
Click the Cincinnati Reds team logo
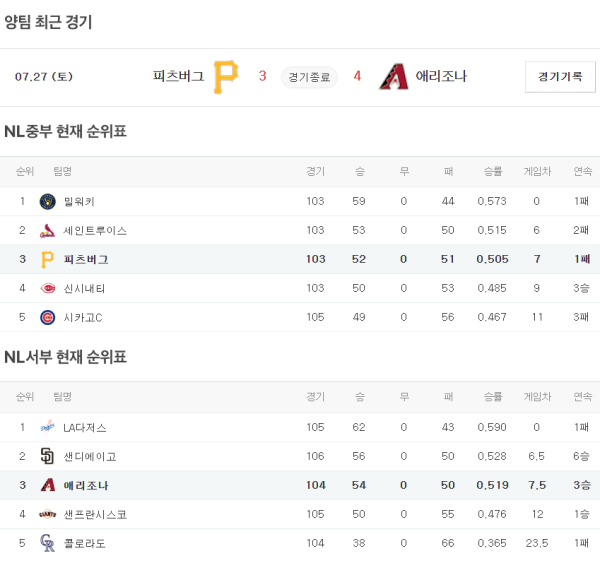[x=47, y=288]
